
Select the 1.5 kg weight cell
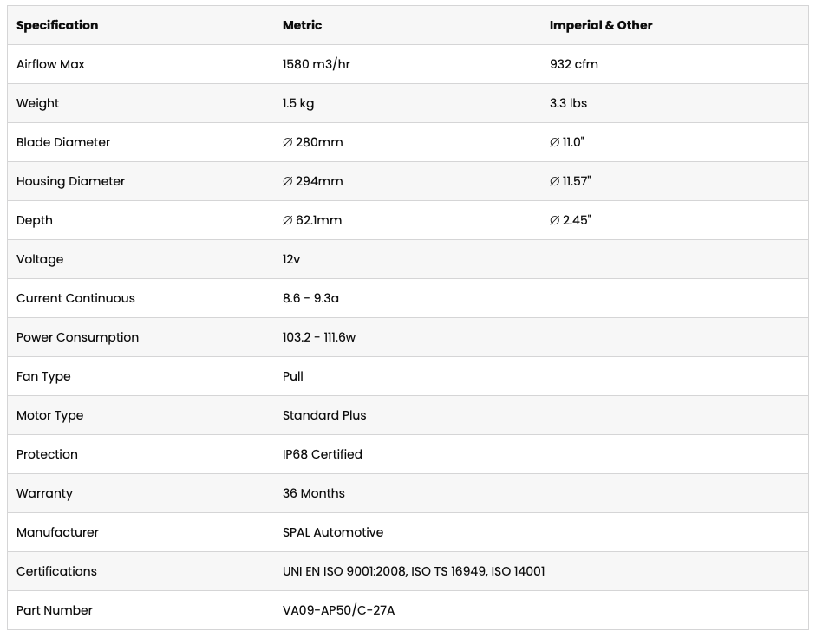point(298,103)
